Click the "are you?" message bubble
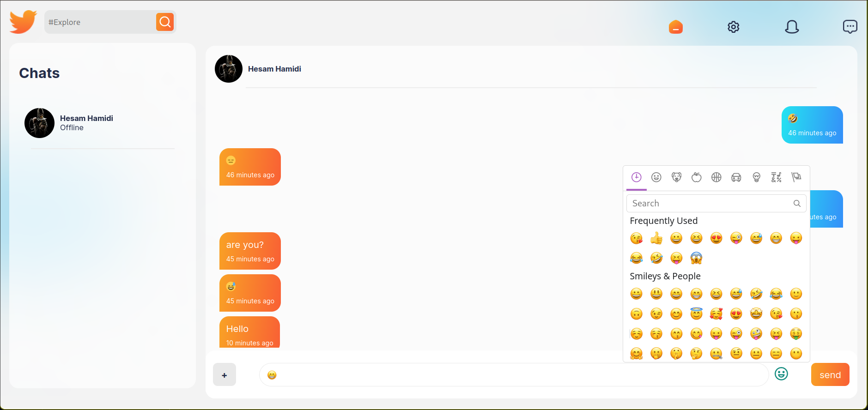The width and height of the screenshot is (868, 410). [250, 251]
